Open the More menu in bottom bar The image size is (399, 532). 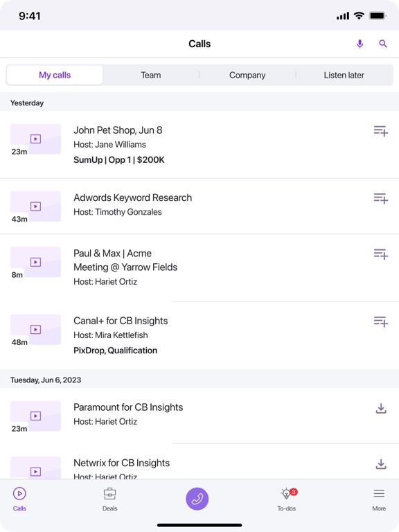(x=379, y=499)
